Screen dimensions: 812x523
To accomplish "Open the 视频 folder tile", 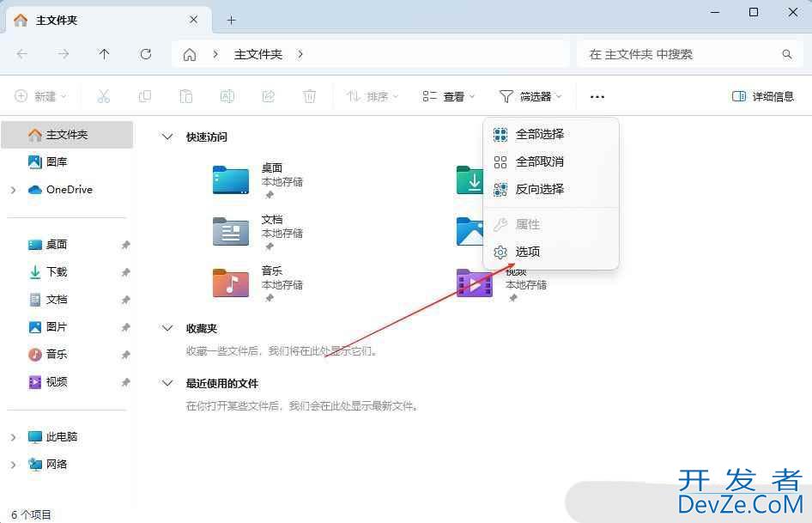I will click(475, 283).
